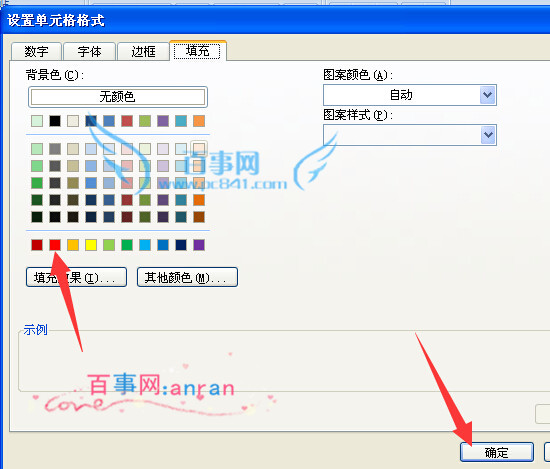Pick the orange theme color in top row
The width and height of the screenshot is (550, 469).
click(x=199, y=121)
